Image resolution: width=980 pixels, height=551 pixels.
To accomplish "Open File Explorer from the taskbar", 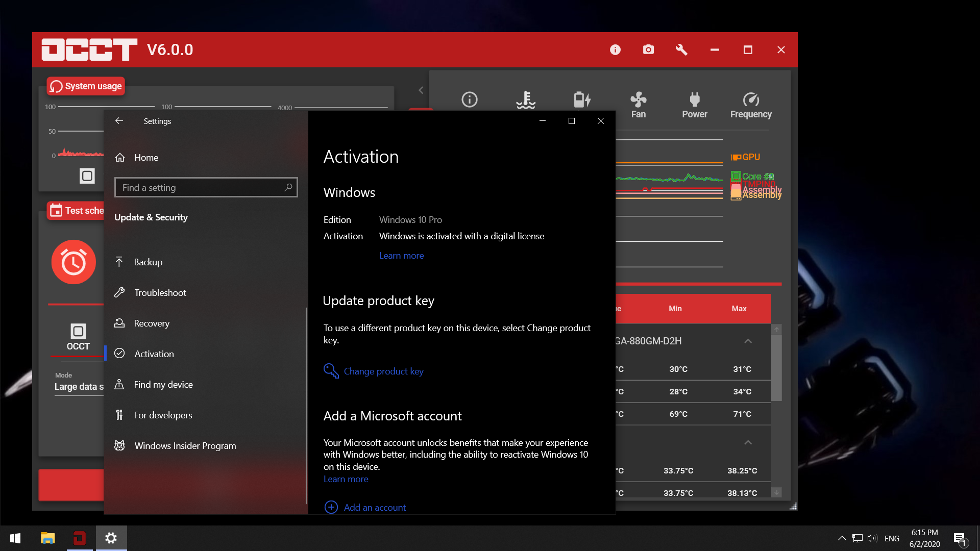I will click(47, 538).
